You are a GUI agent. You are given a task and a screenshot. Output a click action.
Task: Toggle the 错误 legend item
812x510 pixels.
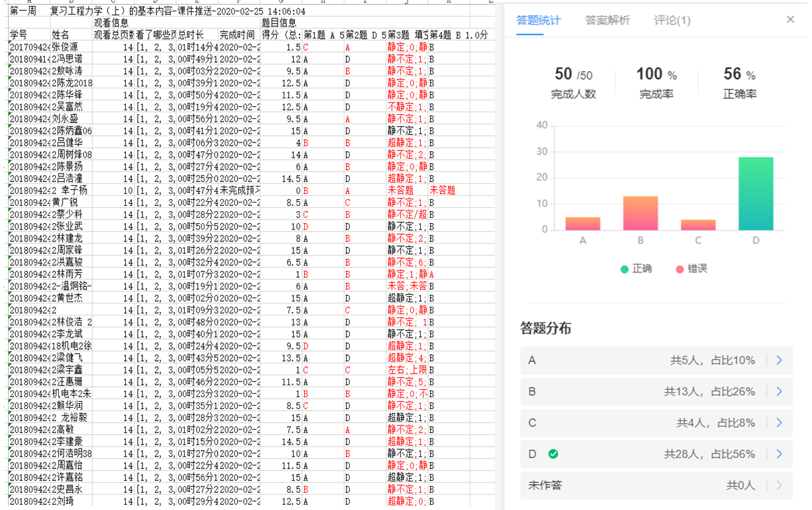click(691, 269)
